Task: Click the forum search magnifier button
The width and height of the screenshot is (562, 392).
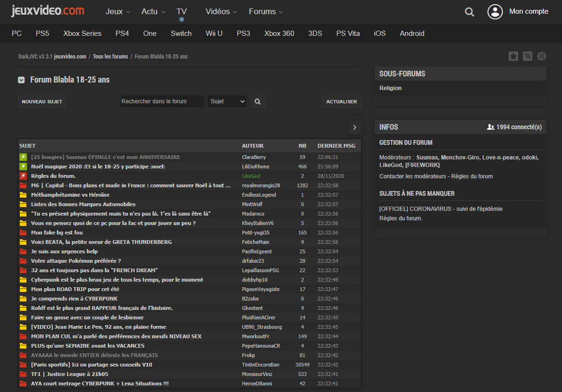Action: pyautogui.click(x=258, y=101)
